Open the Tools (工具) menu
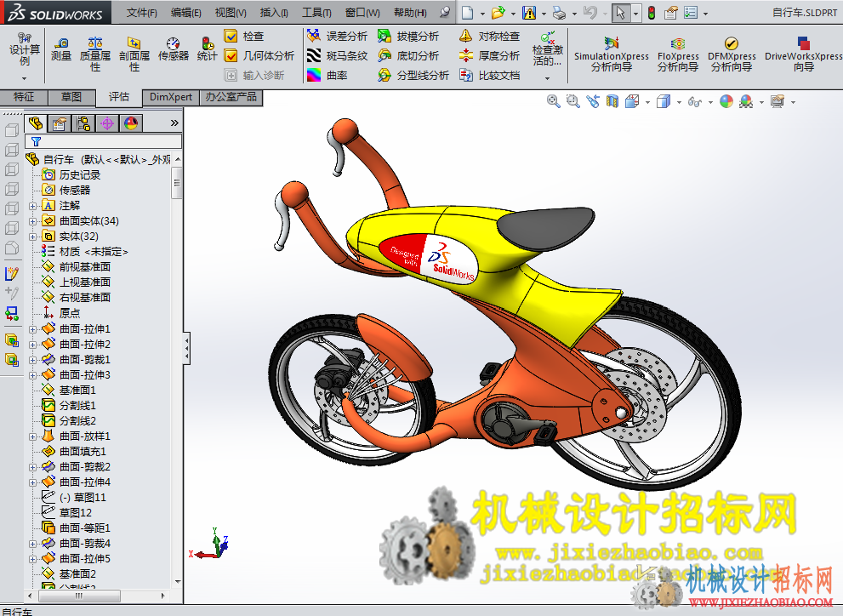Image resolution: width=843 pixels, height=616 pixels. coord(316,13)
